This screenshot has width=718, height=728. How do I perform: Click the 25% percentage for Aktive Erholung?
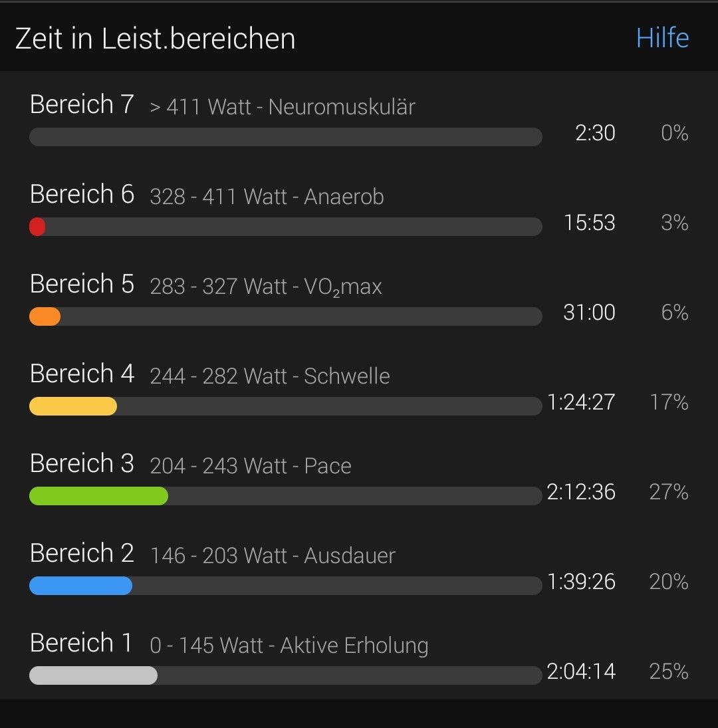coord(668,671)
